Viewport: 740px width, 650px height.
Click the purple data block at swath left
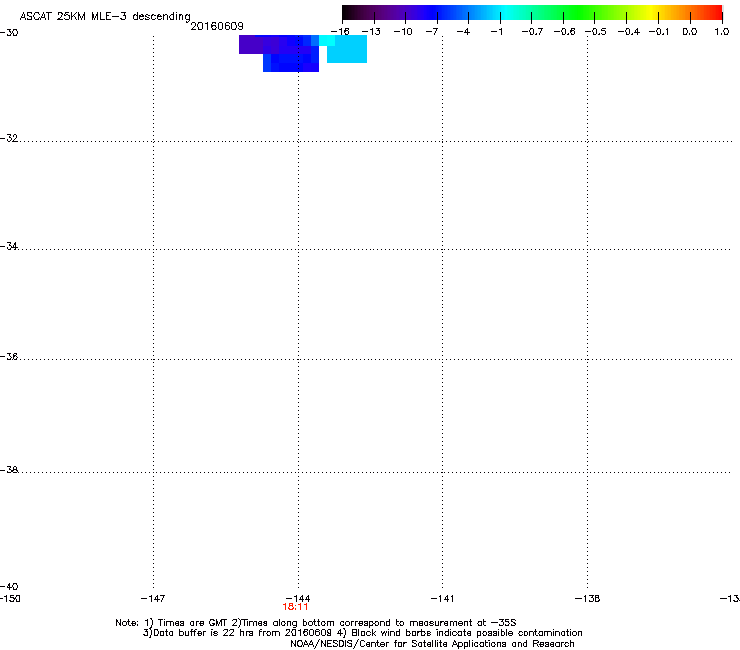[x=251, y=44]
